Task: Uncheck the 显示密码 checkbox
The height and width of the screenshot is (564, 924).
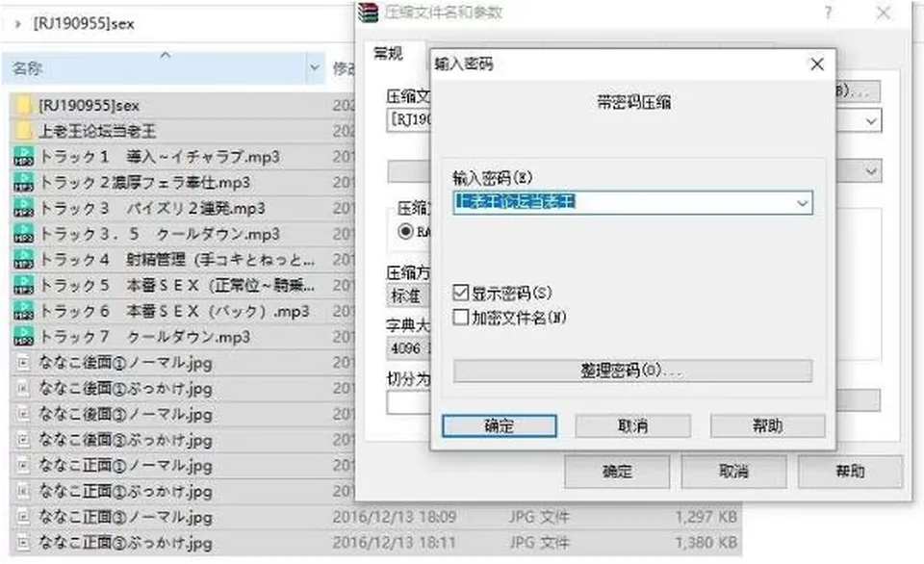Action: point(461,293)
